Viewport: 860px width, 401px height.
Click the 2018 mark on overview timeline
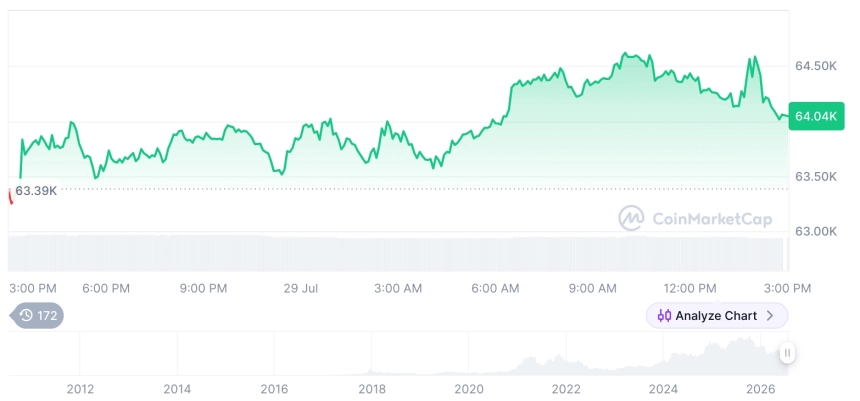[372, 389]
